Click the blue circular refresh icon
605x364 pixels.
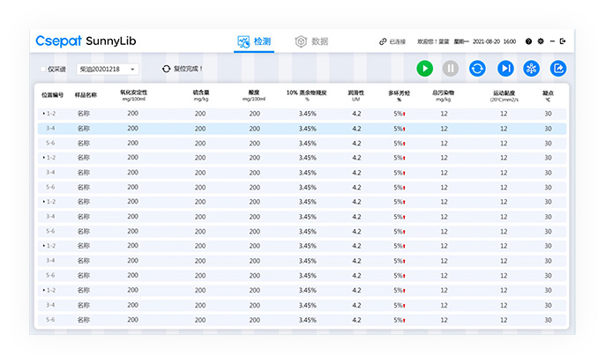tap(477, 68)
